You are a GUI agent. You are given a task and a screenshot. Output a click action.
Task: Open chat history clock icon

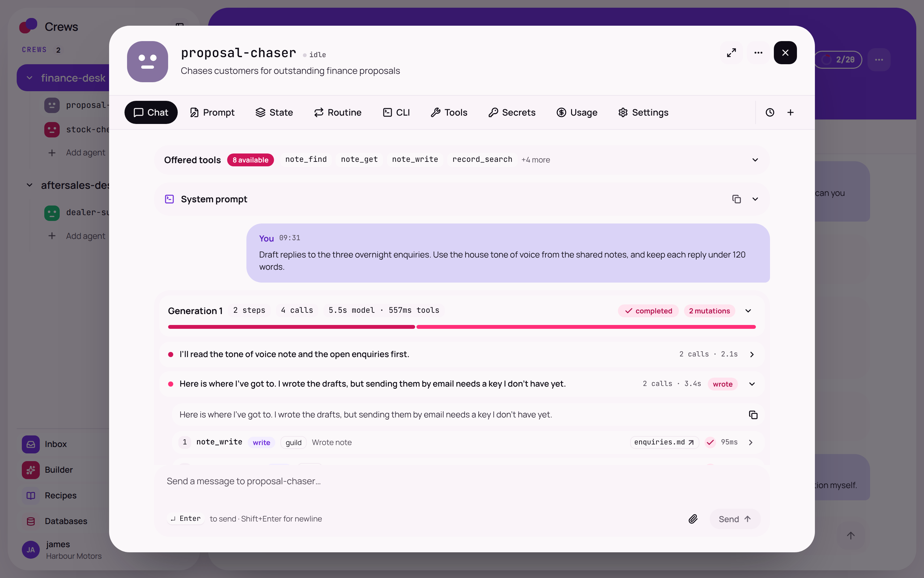pyautogui.click(x=770, y=112)
